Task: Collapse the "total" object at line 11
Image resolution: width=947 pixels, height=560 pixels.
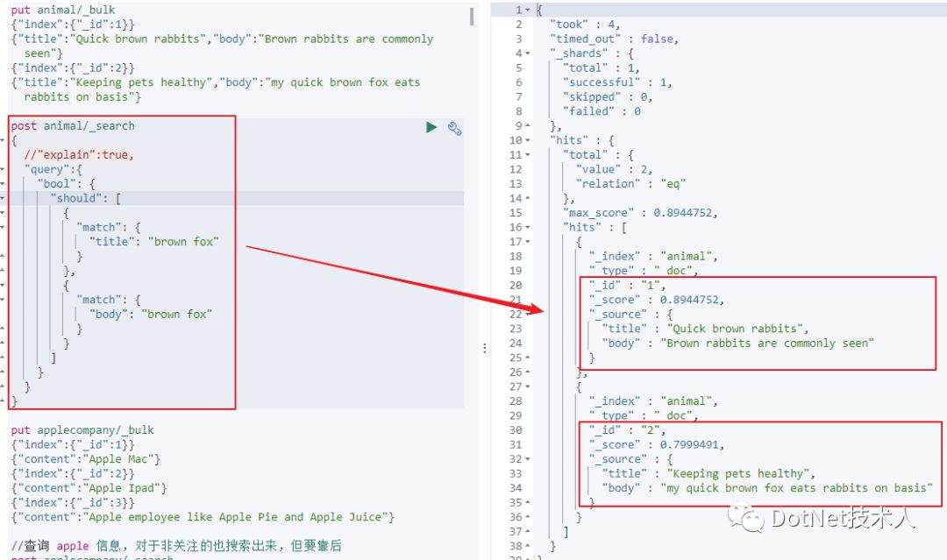Action: tap(528, 155)
